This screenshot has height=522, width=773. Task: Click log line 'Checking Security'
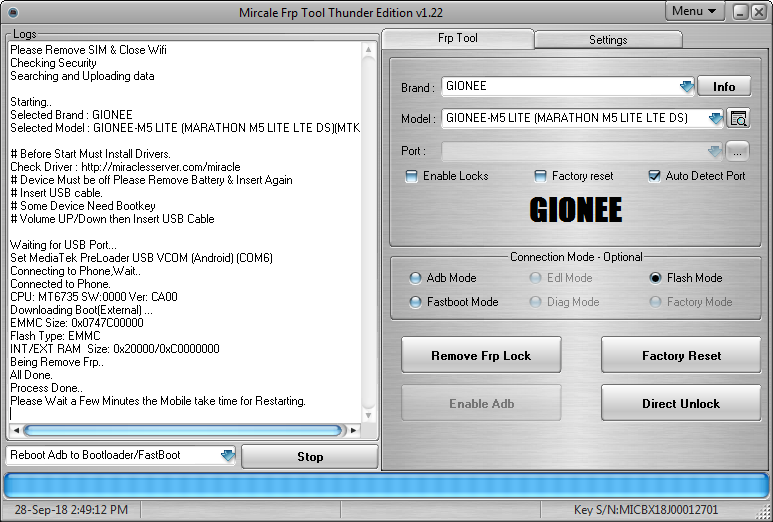click(53, 63)
